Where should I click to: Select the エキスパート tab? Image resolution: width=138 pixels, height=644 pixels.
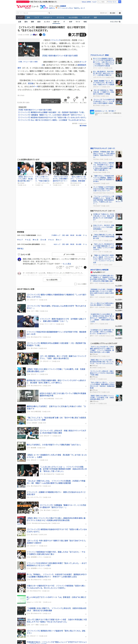click(x=48, y=17)
